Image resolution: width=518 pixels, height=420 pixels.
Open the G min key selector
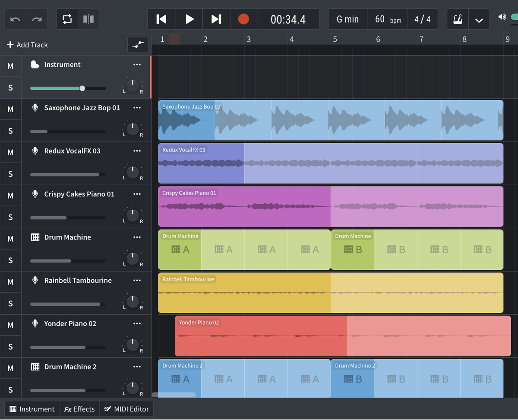(x=347, y=19)
